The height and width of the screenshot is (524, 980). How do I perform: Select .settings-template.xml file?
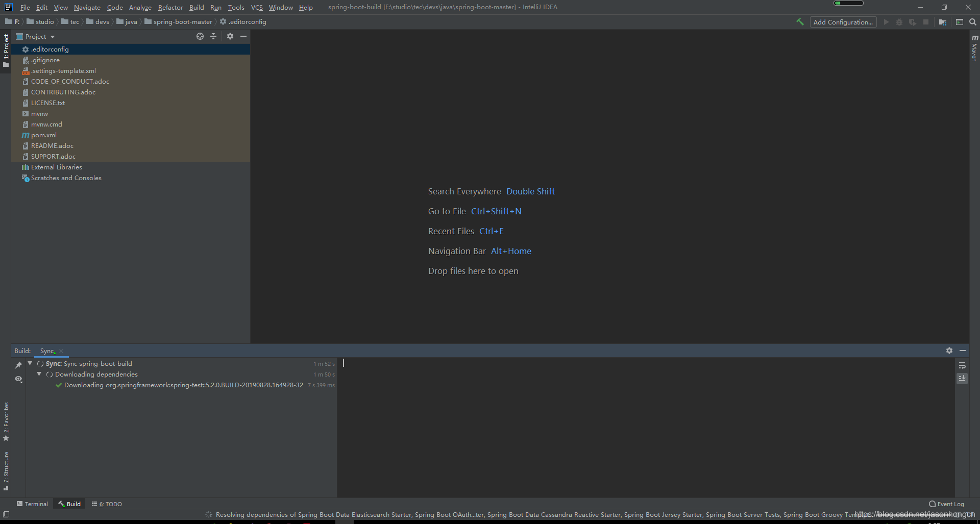[x=131, y=71]
